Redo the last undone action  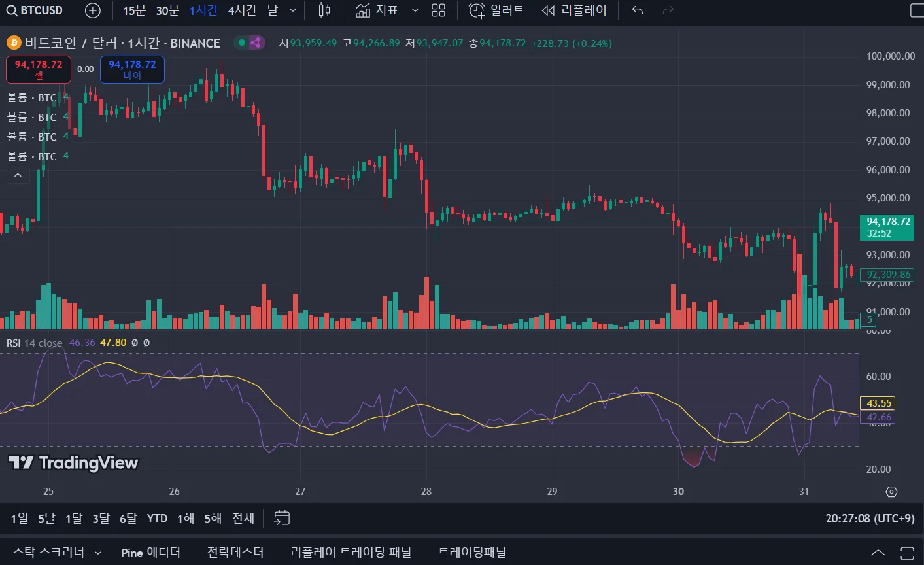tap(668, 10)
